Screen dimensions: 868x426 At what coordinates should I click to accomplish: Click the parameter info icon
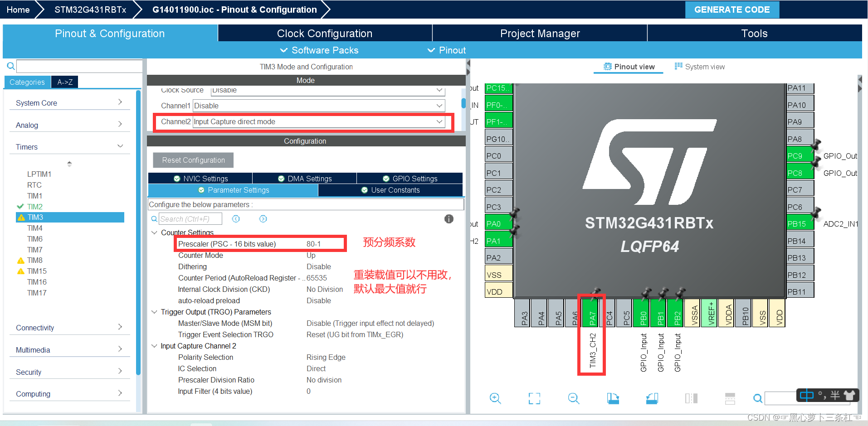tap(449, 219)
